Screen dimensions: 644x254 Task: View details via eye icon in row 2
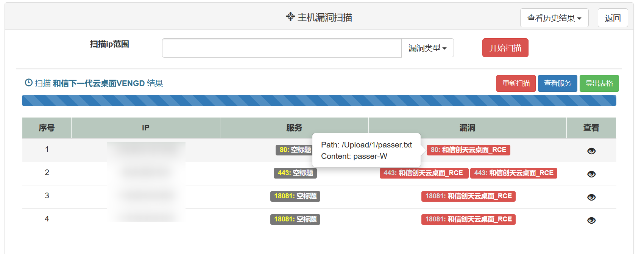click(x=591, y=174)
